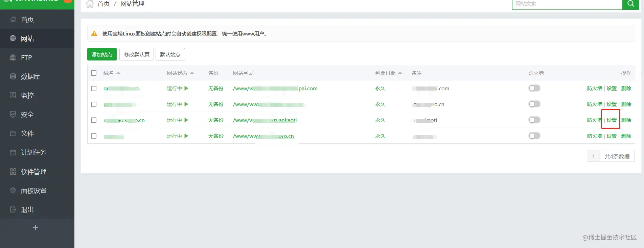Toggle firewall switch for the ruankaoti site

(534, 120)
